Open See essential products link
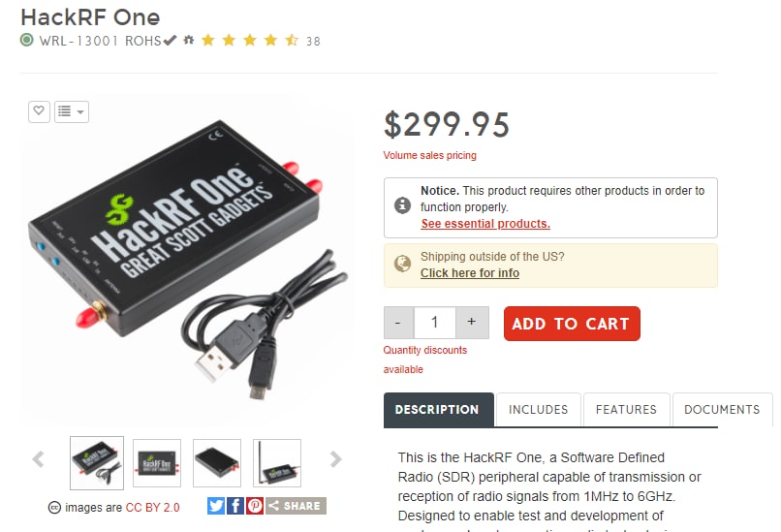Screen dimensions: 781x532 tap(485, 224)
